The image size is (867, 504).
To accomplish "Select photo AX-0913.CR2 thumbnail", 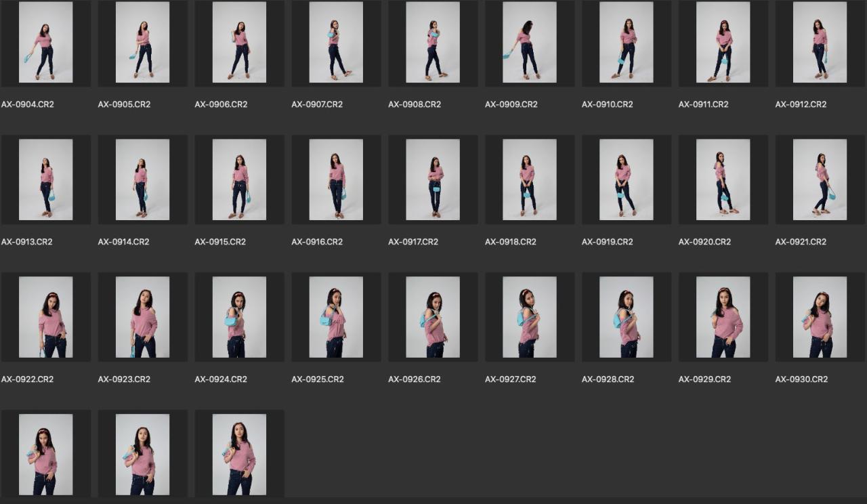I will coord(45,180).
